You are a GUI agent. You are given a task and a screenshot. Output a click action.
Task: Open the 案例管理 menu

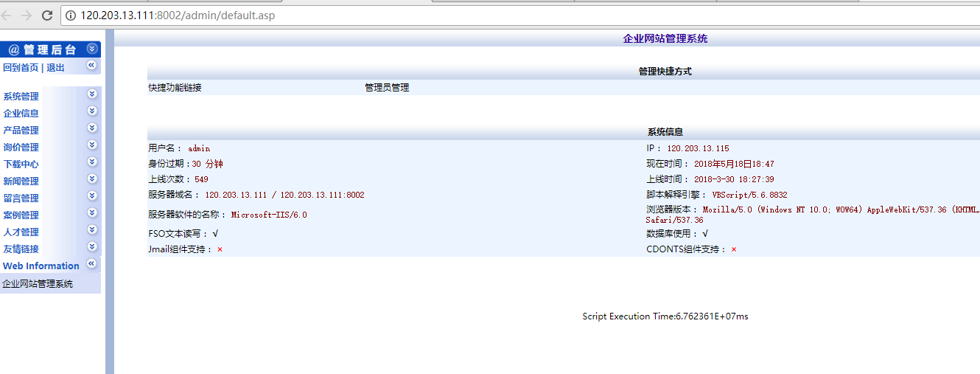pyautogui.click(x=21, y=215)
